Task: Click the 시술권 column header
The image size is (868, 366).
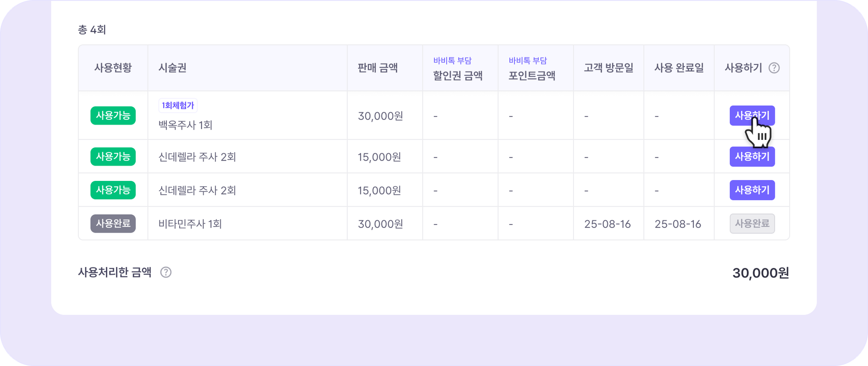Action: [172, 68]
